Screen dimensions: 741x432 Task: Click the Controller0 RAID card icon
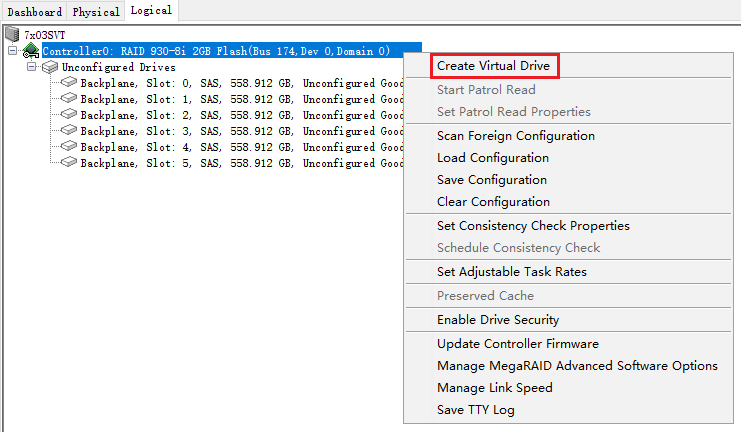click(31, 51)
